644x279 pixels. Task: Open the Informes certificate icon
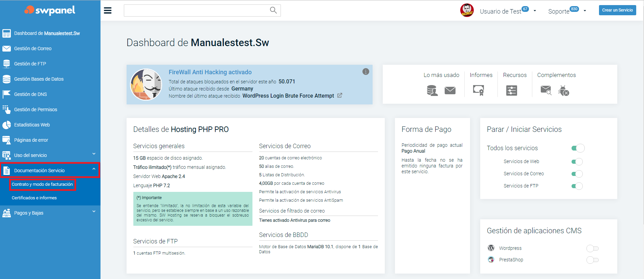click(479, 91)
